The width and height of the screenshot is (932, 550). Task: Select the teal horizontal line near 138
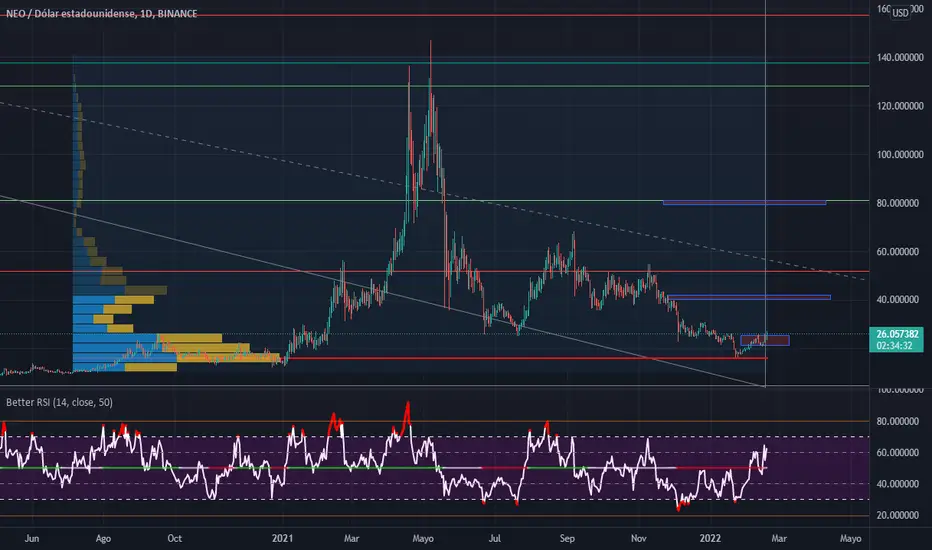click(x=434, y=62)
